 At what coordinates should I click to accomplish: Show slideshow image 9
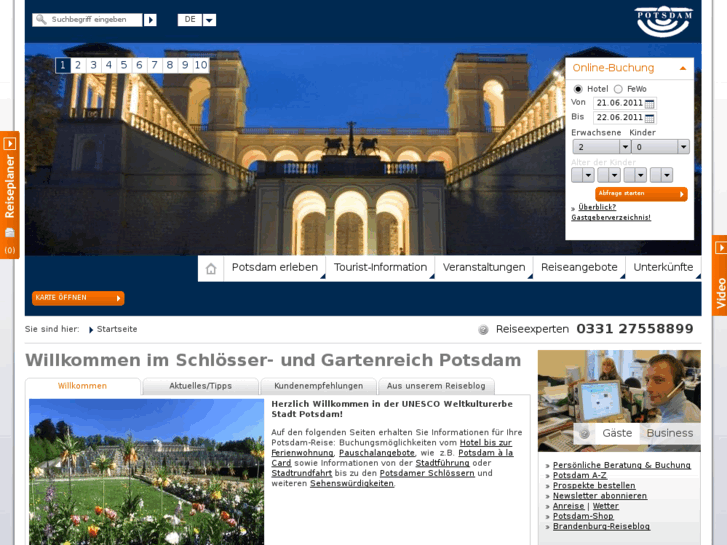click(185, 65)
